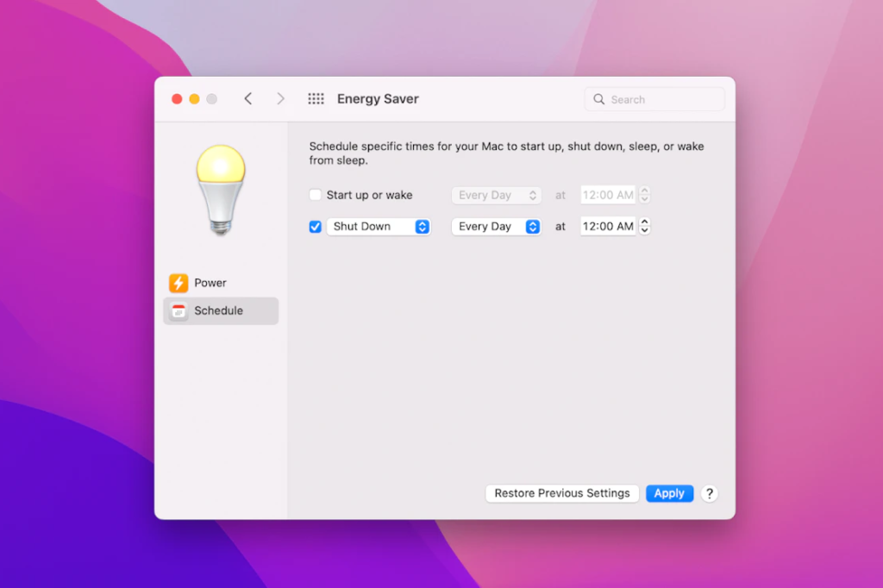Click Restore Previous Settings button
Image resolution: width=883 pixels, height=588 pixels.
(x=562, y=493)
